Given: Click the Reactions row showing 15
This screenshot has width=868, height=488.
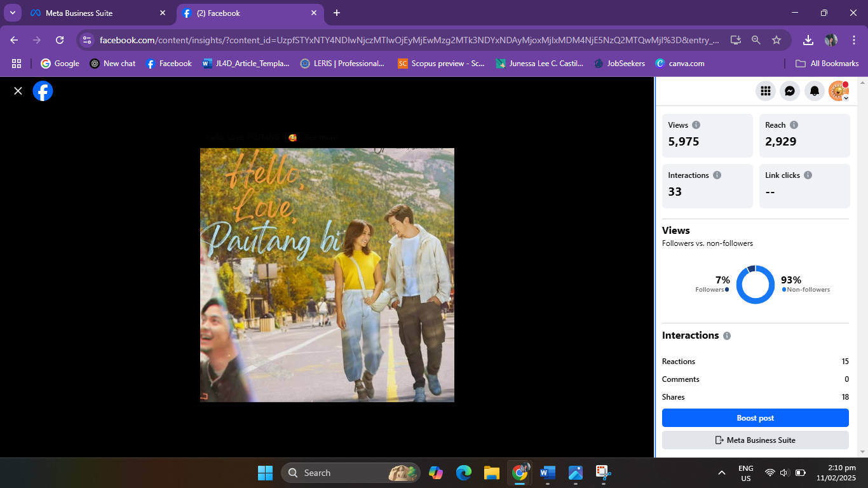Looking at the screenshot, I should [x=755, y=362].
